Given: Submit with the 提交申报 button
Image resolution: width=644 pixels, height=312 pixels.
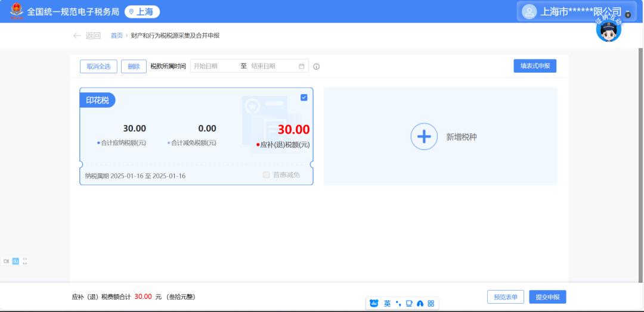Looking at the screenshot, I should (x=547, y=297).
